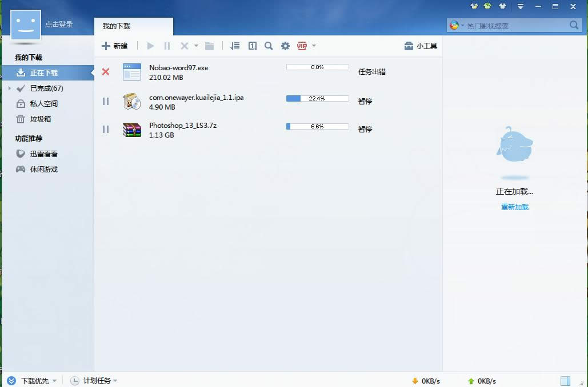
Task: Open download folder via toolbar folder icon
Action: click(x=209, y=46)
